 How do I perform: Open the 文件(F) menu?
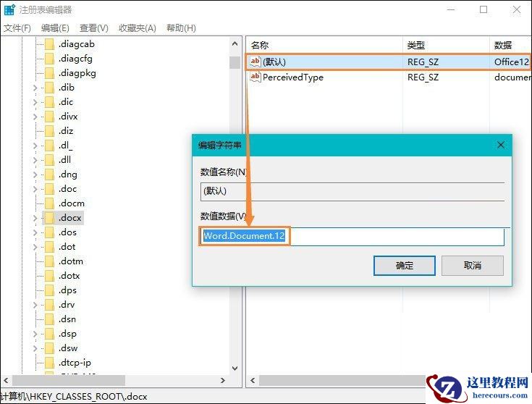click(x=17, y=28)
